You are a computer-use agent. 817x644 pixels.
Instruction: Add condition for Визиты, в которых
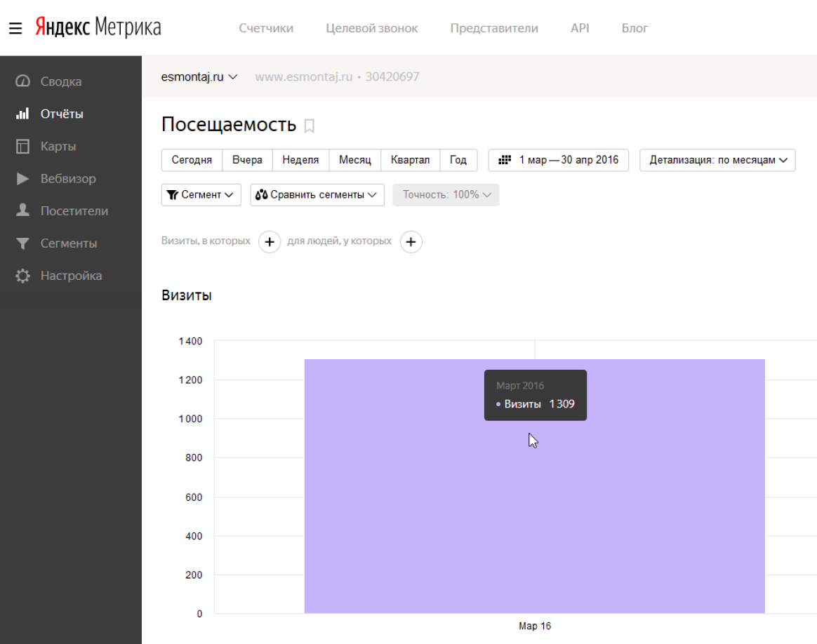pos(270,241)
